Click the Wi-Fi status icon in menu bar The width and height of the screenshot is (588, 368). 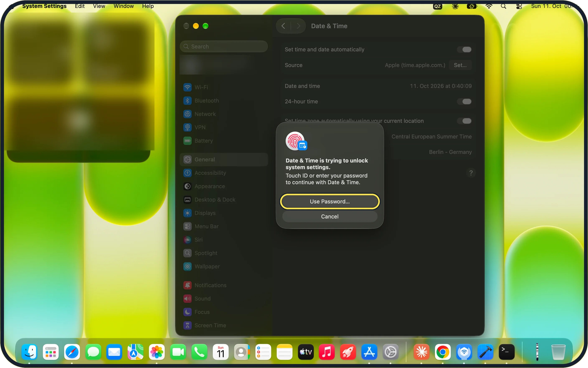pos(489,6)
